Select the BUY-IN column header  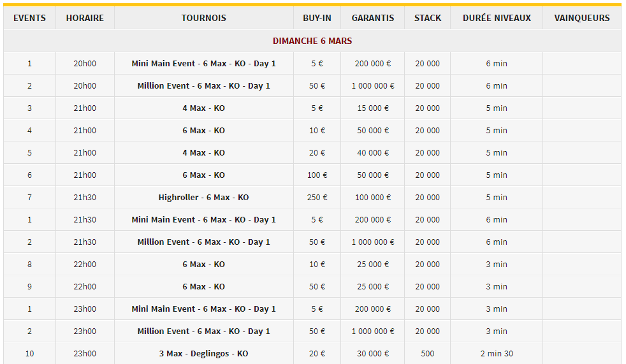(x=317, y=18)
